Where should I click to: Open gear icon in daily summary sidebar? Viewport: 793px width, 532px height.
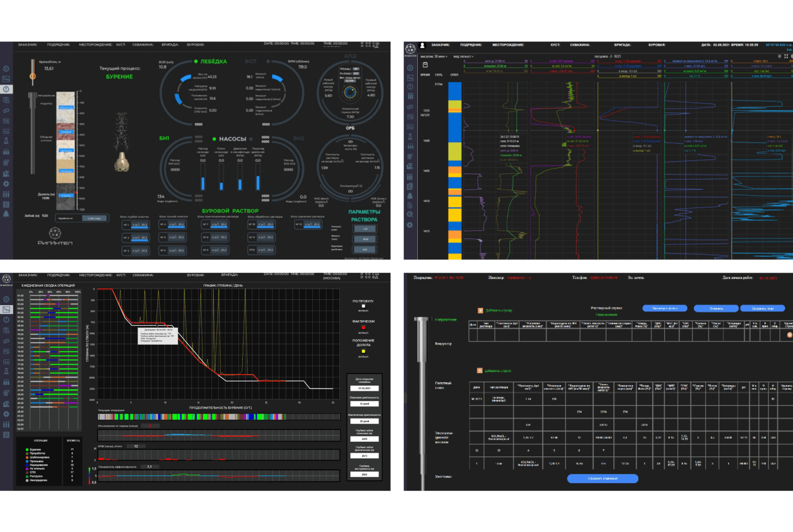pos(6,414)
